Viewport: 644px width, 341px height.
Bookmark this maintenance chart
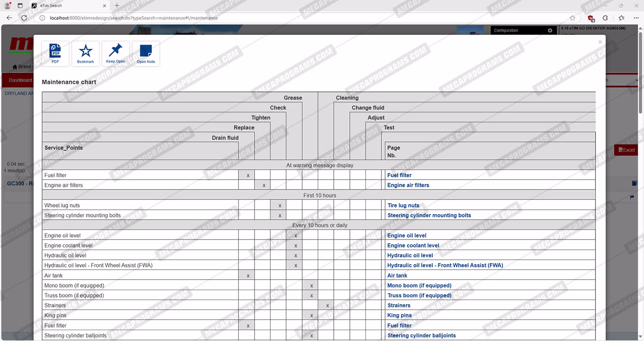pos(85,54)
